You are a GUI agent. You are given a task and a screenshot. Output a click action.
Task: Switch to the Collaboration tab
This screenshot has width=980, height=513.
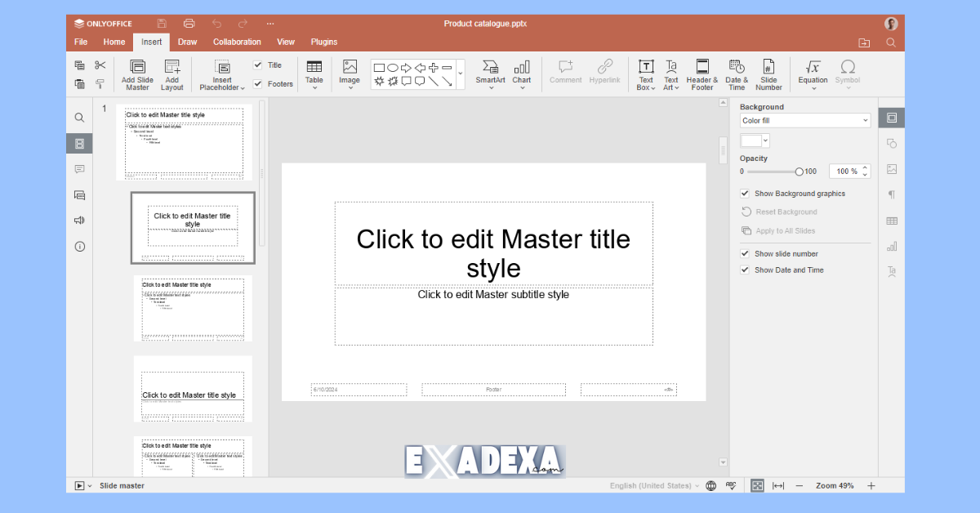(237, 42)
